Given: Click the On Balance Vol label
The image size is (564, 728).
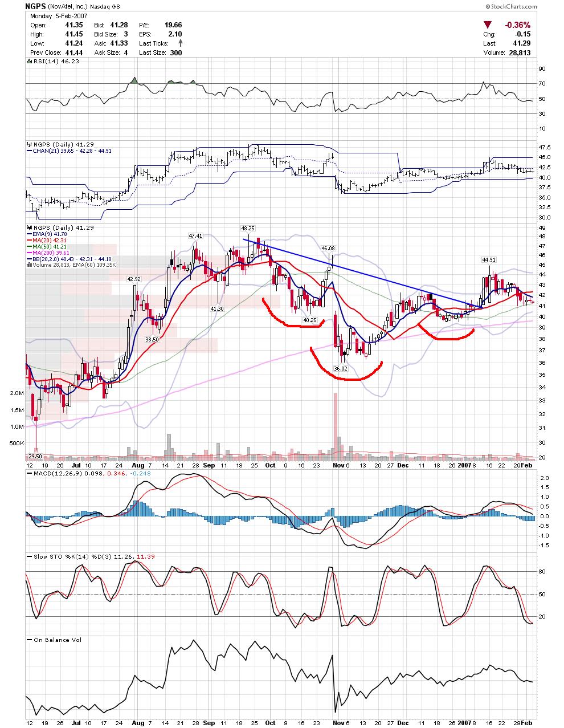Looking at the screenshot, I should [56, 640].
